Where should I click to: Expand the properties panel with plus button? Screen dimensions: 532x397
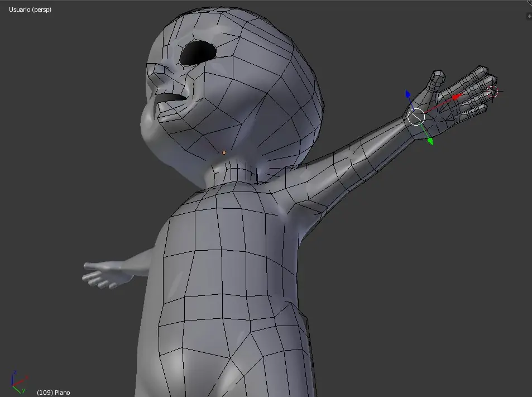(x=529, y=16)
